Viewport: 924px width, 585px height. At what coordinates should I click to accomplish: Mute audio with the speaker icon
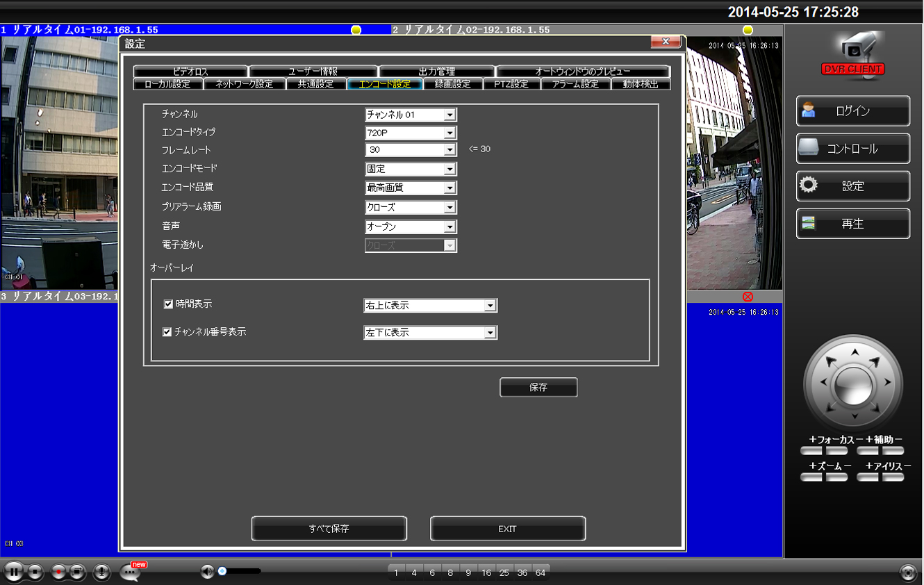pos(207,572)
